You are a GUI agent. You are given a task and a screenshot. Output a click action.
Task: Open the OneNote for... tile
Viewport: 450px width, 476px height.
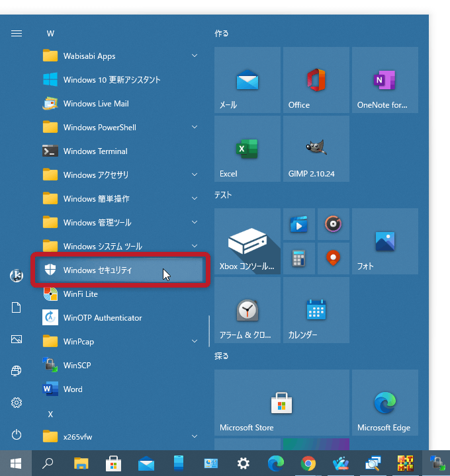point(385,80)
